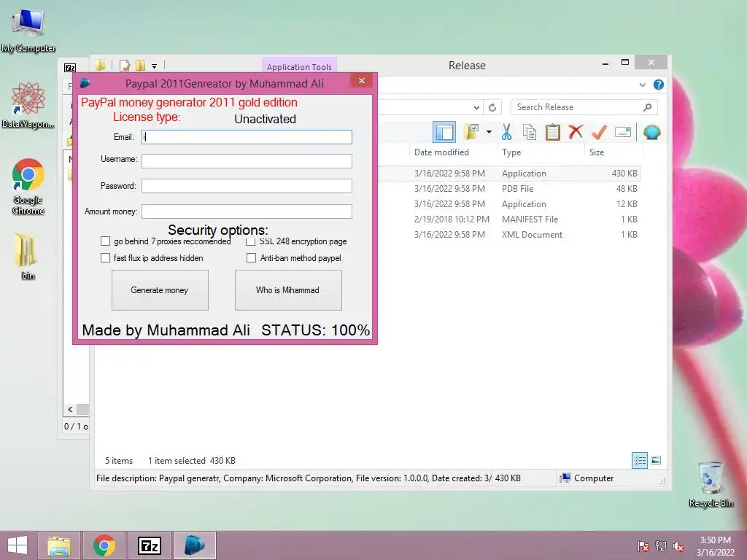Click the Generate money button

pos(160,290)
